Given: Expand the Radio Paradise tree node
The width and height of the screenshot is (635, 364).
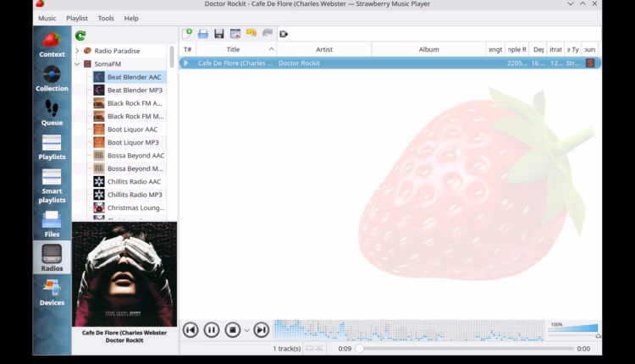Looking at the screenshot, I should pos(77,51).
